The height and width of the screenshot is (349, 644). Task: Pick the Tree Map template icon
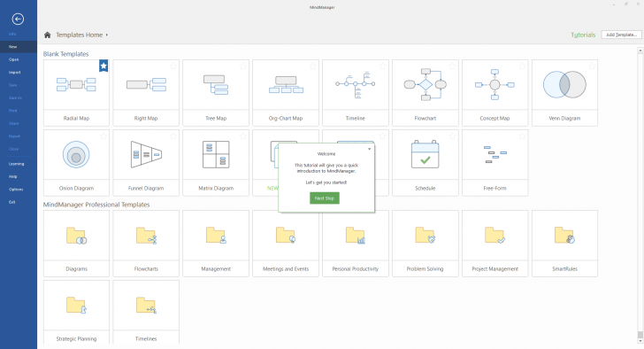[x=216, y=85]
